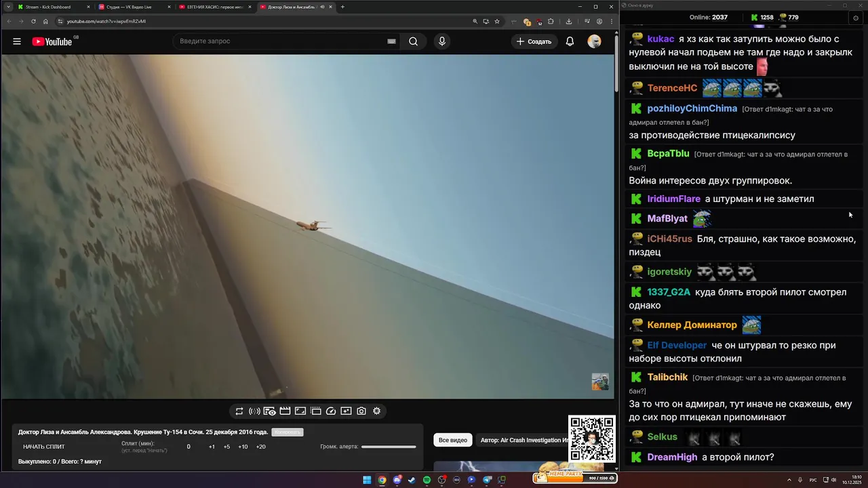The image size is (868, 488).
Task: Open the YouTube account avatar menu
Action: point(594,41)
